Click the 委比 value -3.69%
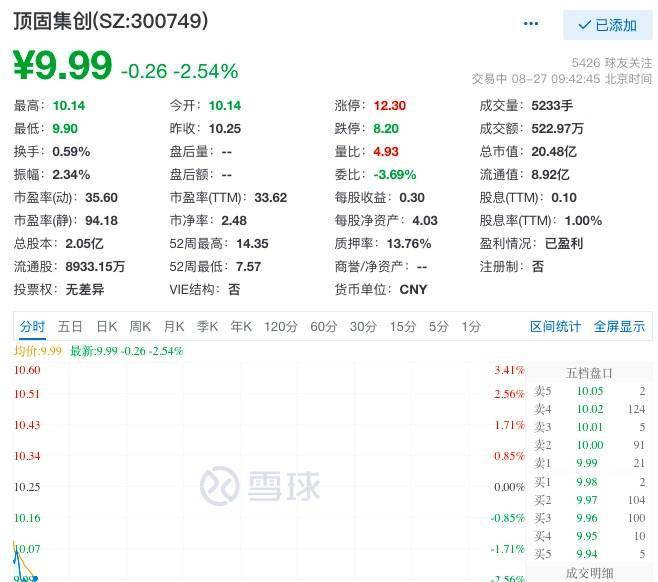This screenshot has width=658, height=582. [x=395, y=175]
